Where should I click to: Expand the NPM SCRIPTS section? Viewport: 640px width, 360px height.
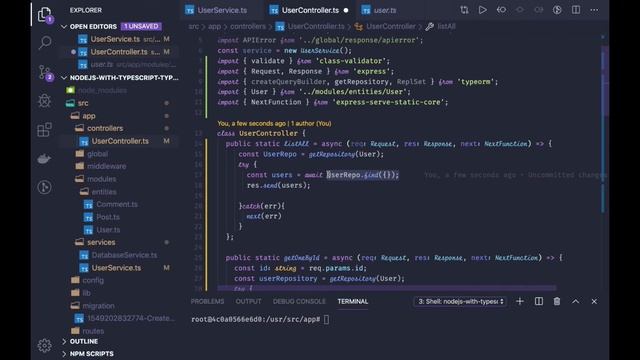pos(91,353)
